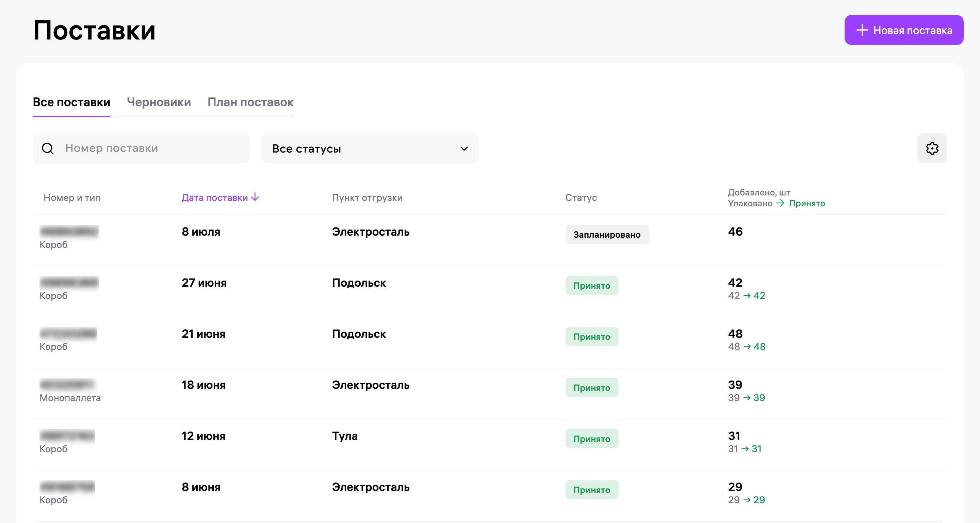This screenshot has height=523, width=980.
Task: Click the 39 → 39 packed-accepted value
Action: tap(747, 397)
